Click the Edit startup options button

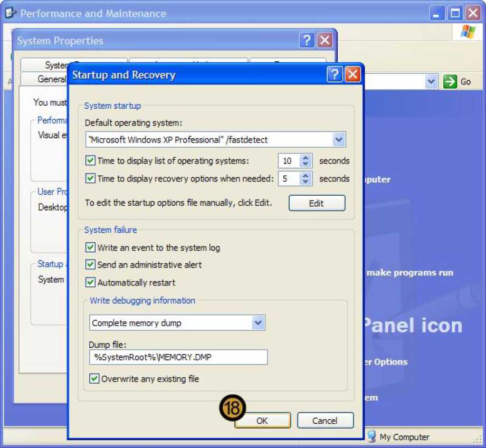click(x=317, y=203)
